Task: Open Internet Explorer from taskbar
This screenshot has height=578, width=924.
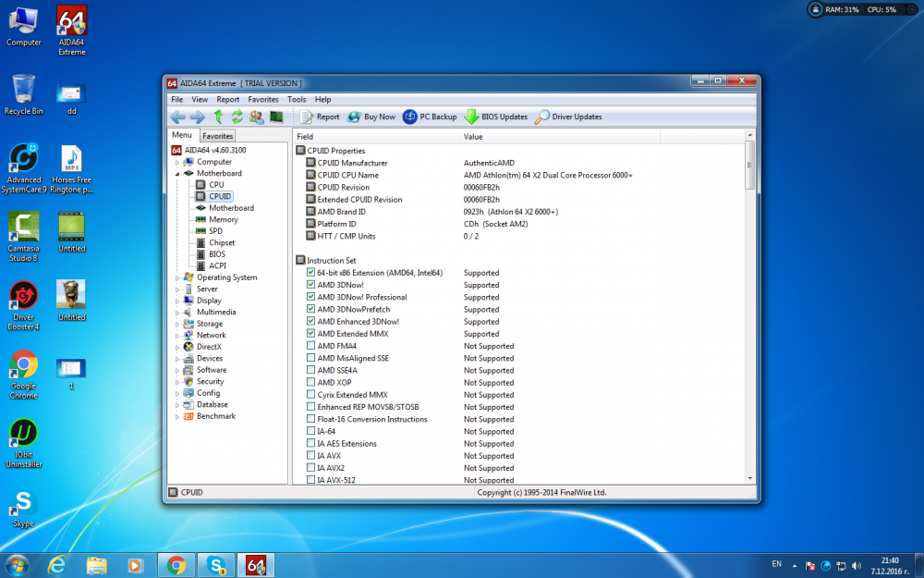Action: coord(56,566)
